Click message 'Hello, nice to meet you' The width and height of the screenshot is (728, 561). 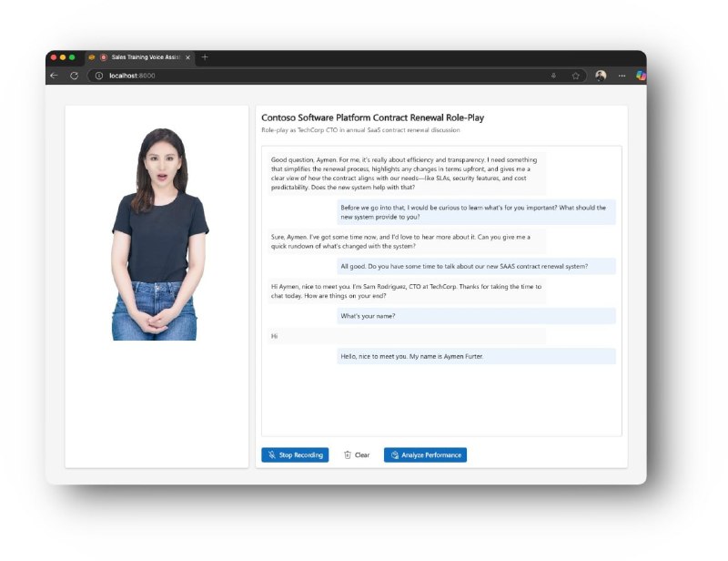[x=476, y=356]
